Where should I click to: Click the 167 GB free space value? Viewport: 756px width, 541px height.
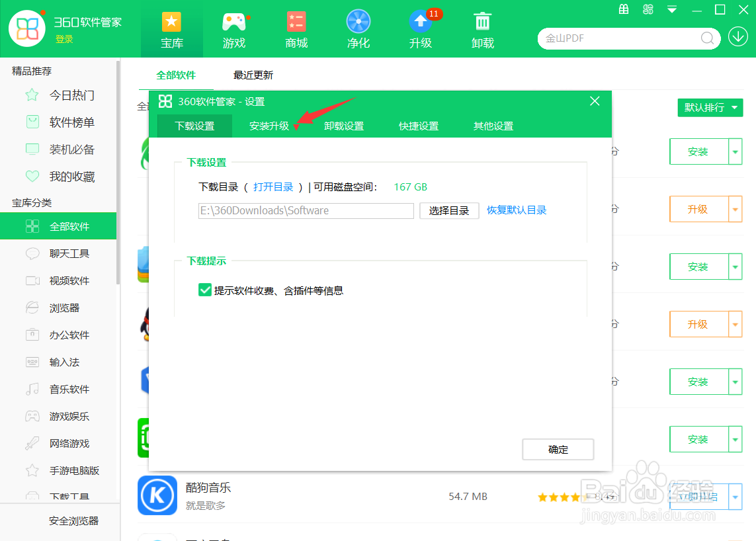410,187
